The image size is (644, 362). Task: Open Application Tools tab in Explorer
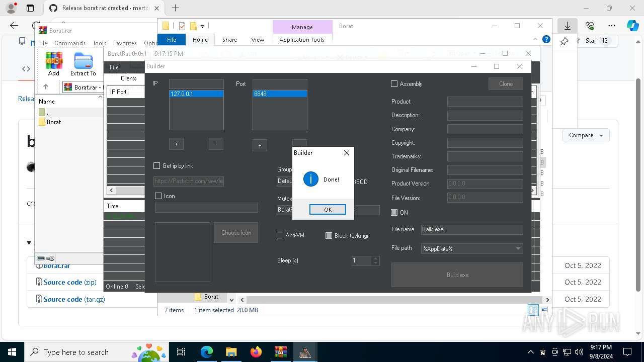click(x=302, y=40)
